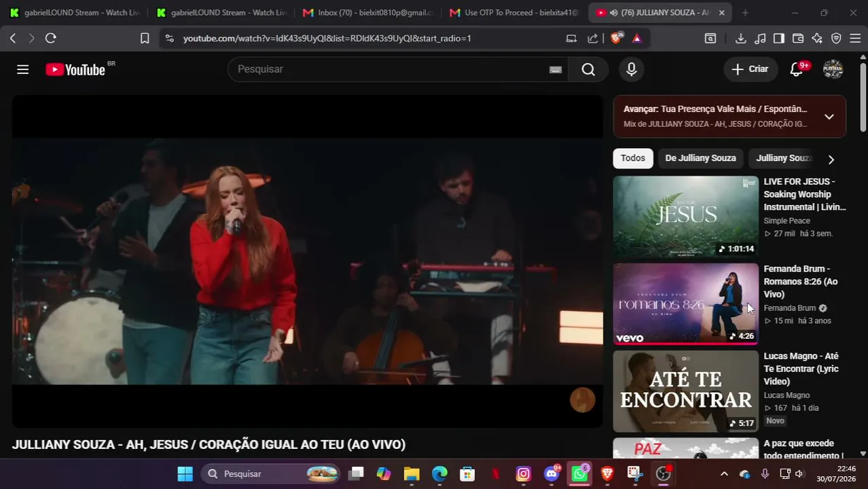Open Brave playlist music-note icon

[760, 38]
